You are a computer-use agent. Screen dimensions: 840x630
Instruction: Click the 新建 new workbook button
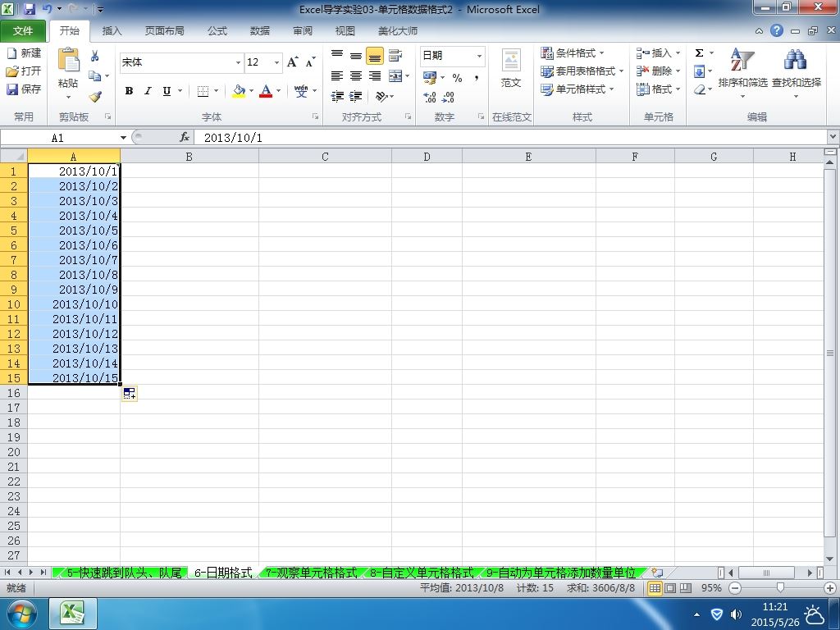(24, 53)
